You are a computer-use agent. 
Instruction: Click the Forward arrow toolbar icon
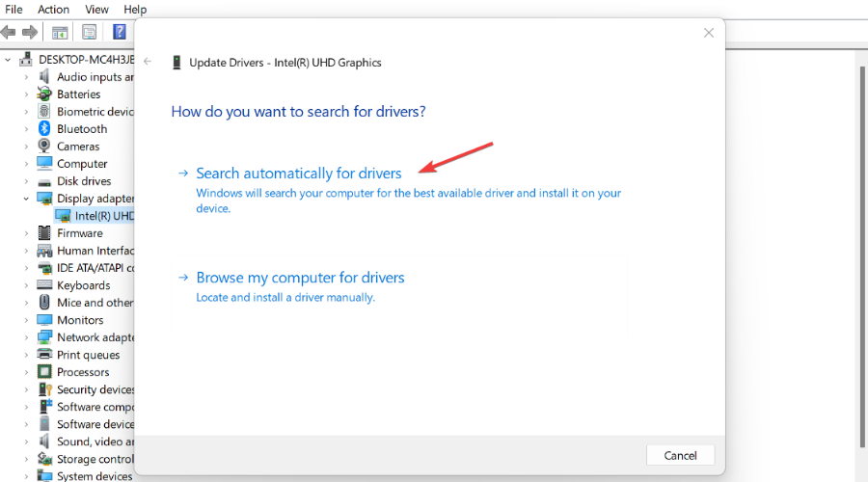point(29,32)
